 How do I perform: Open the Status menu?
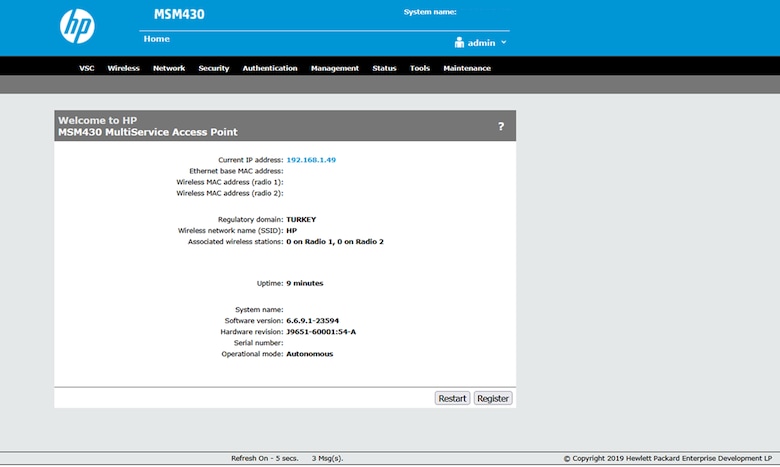click(x=384, y=68)
